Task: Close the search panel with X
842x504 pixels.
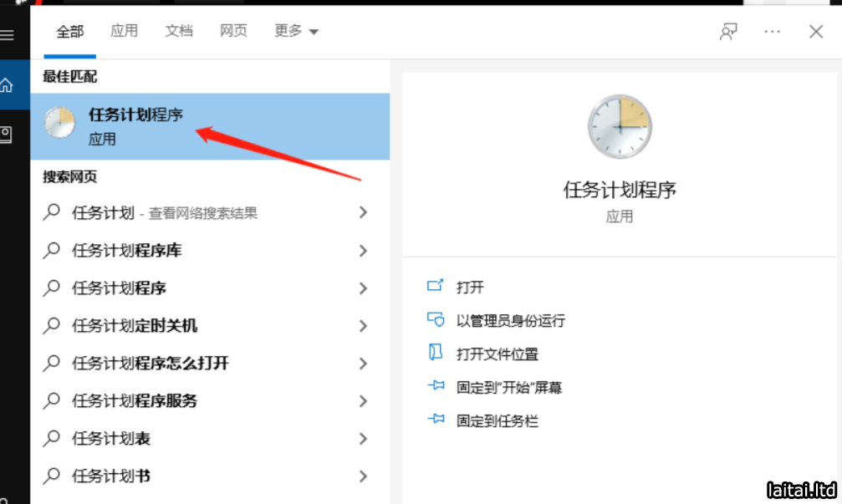Action: point(816,31)
